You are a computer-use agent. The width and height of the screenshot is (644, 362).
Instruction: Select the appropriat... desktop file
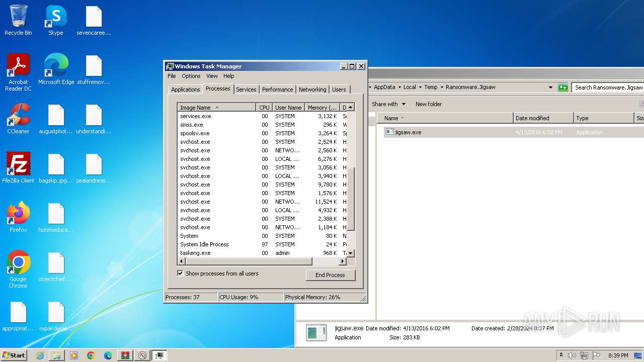point(18,316)
